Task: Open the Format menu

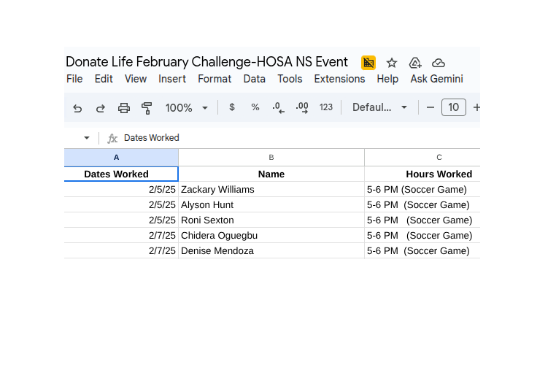Action: (x=215, y=79)
